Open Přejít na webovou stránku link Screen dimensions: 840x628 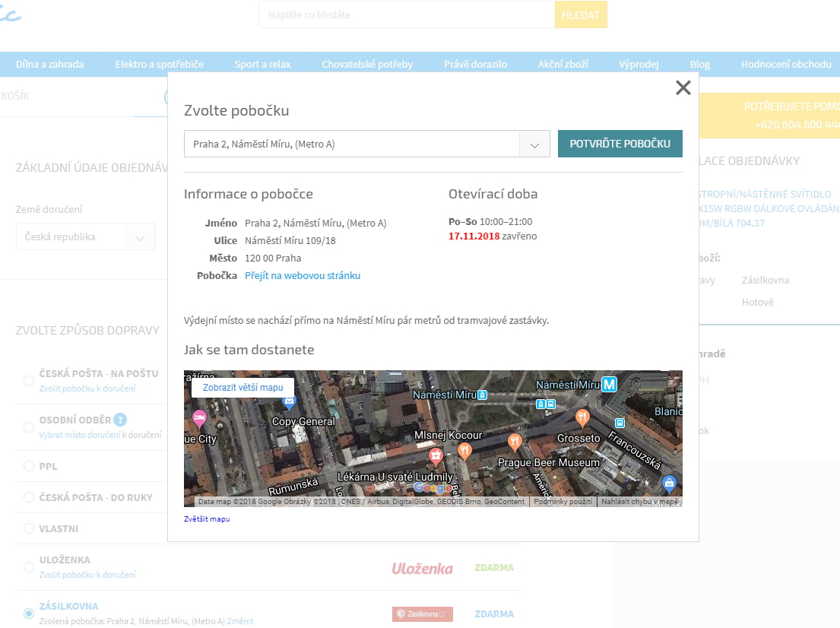(x=303, y=275)
